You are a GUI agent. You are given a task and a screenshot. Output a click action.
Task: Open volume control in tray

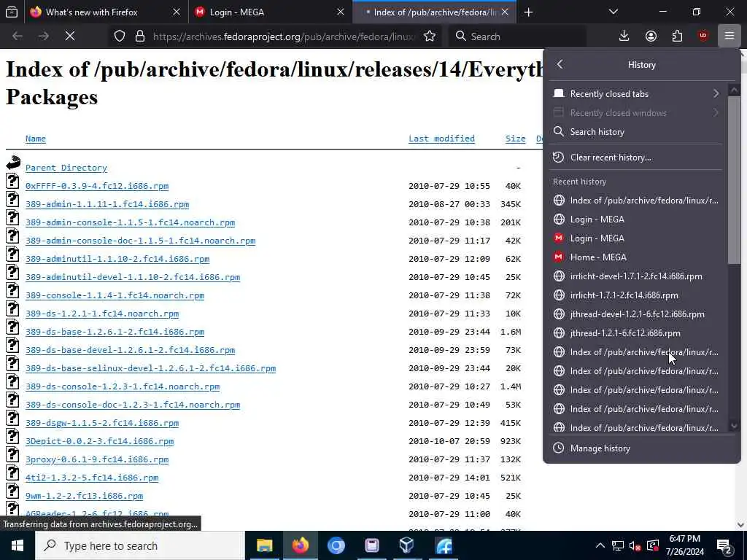(635, 545)
